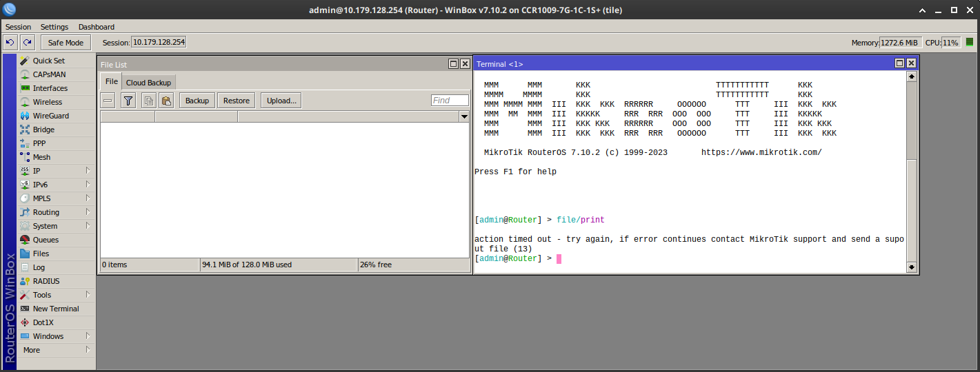The height and width of the screenshot is (372, 980).
Task: Click the green CPU status indicator
Action: [969, 42]
